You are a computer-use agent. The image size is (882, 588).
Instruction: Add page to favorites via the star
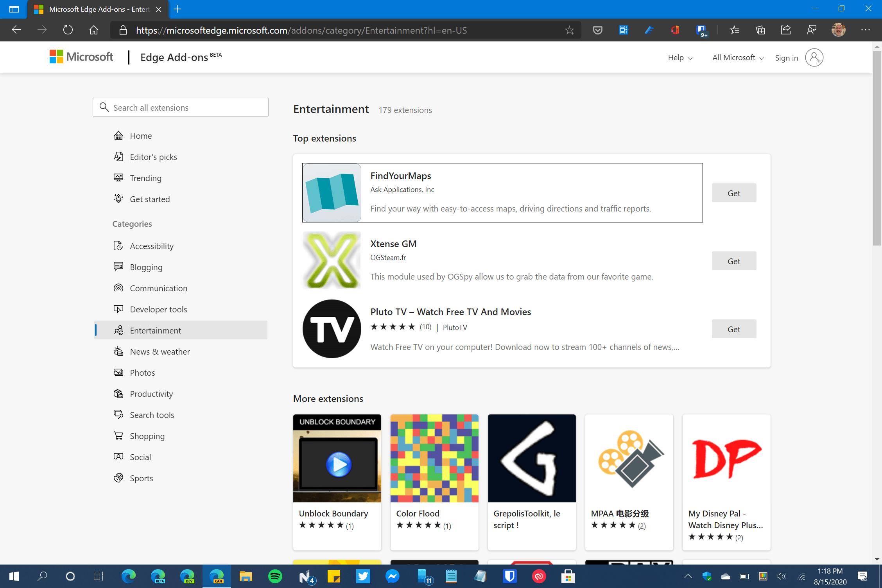tap(569, 30)
